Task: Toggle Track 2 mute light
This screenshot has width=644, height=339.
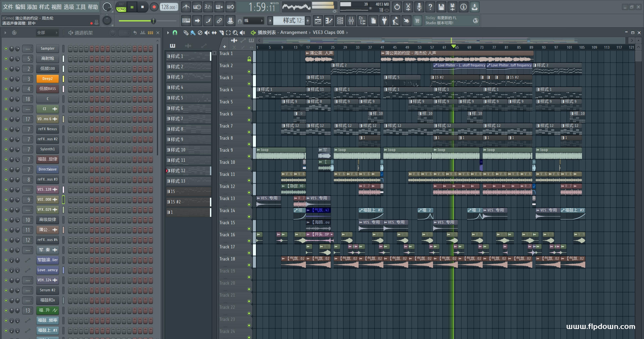Action: [249, 71]
